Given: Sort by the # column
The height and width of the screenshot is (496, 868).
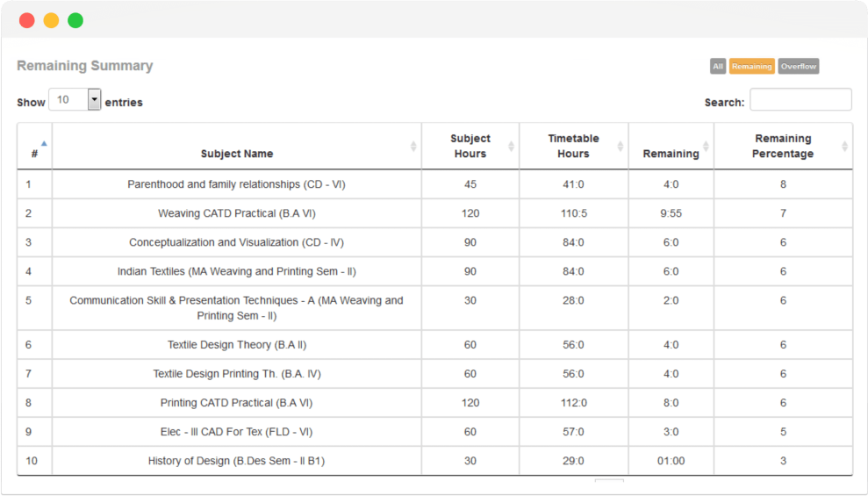Looking at the screenshot, I should [34, 147].
